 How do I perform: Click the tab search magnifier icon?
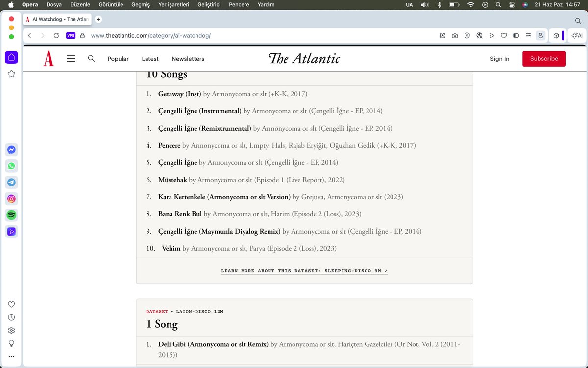click(578, 21)
